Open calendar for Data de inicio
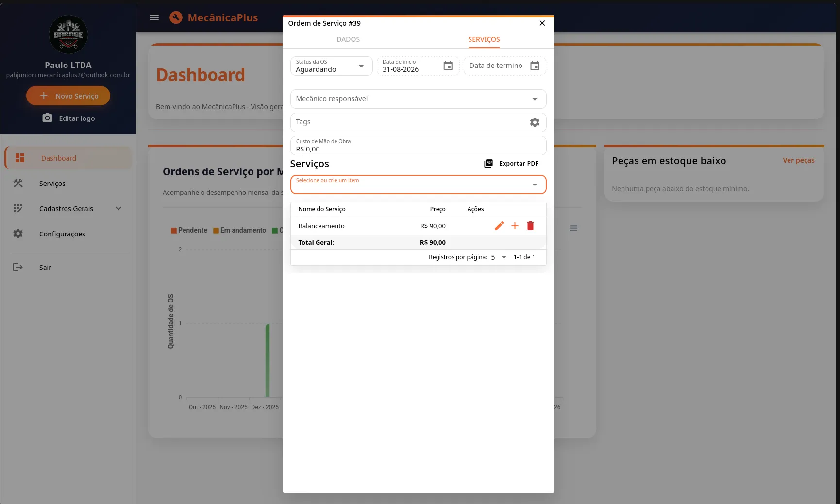 pos(448,66)
